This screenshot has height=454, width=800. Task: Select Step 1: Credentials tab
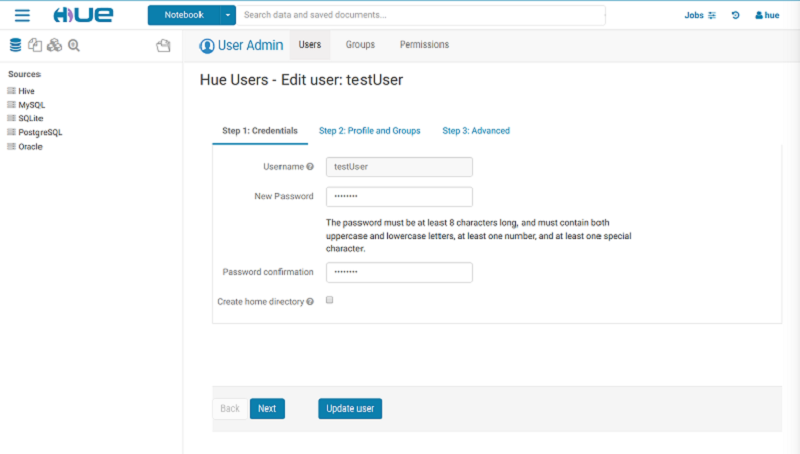260,131
